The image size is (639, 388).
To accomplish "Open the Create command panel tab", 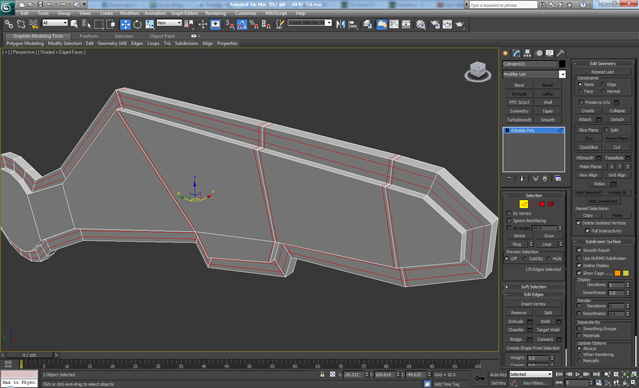I will [506, 53].
